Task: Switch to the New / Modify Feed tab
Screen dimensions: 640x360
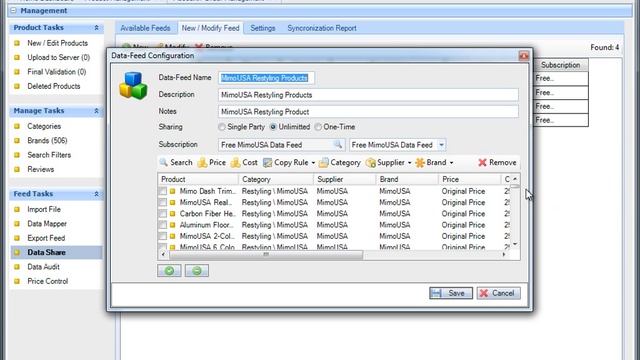Action: pyautogui.click(x=211, y=28)
